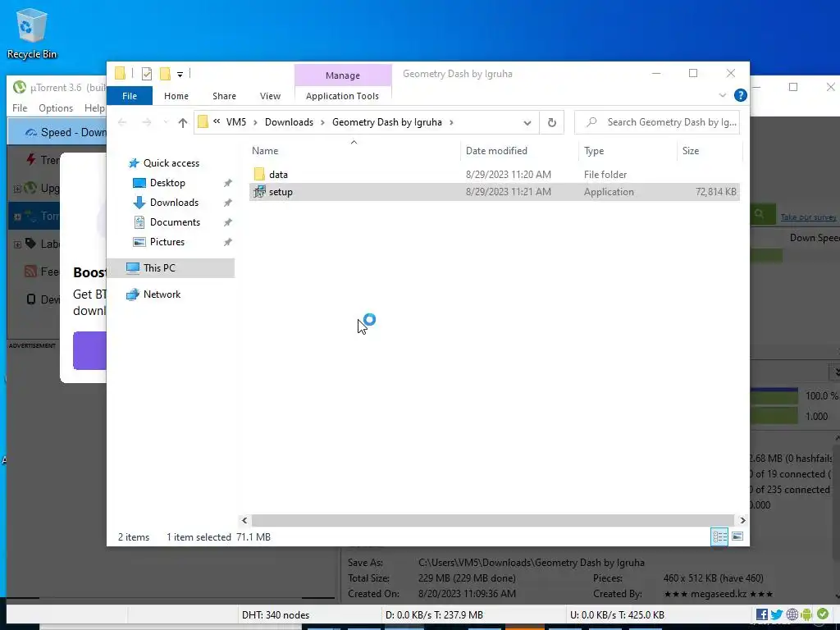Open the address bar history dropdown
The height and width of the screenshot is (630, 840).
[527, 123]
